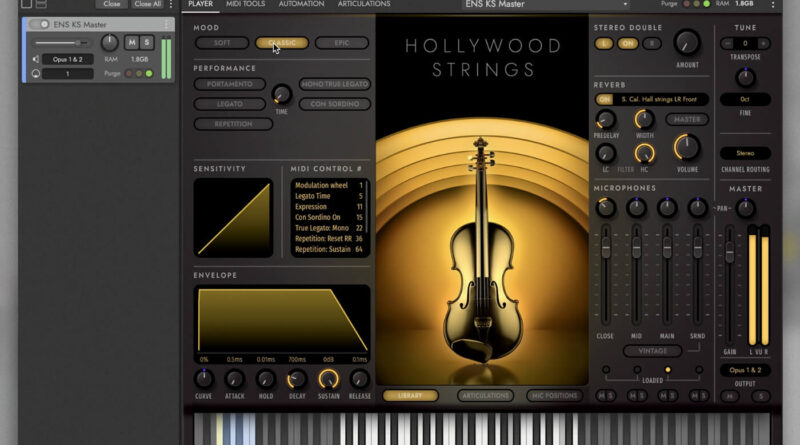The width and height of the screenshot is (800, 445).
Task: Click the pan knob in ENS KS Master strip
Action: coord(109,43)
